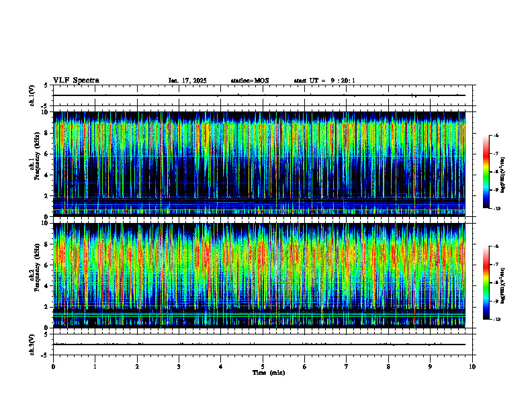
Task: Click the 'start UT = 9:20:1' label
Action: [x=324, y=81]
